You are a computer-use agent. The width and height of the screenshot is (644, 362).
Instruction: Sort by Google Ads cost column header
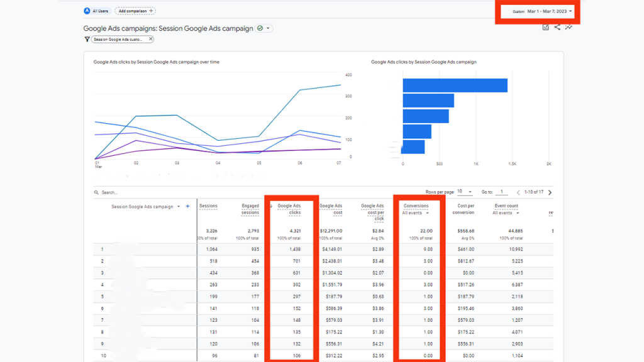coord(331,209)
